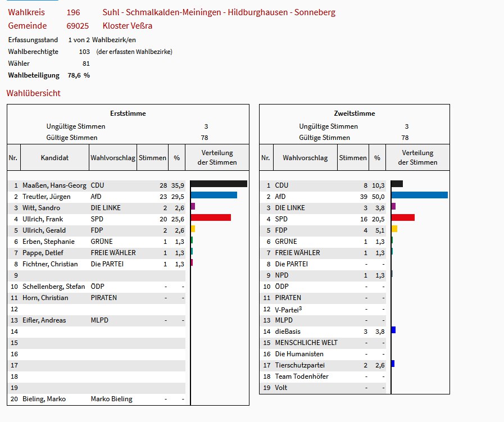Click candidate 'Erben, Stephanie'

tap(48, 242)
